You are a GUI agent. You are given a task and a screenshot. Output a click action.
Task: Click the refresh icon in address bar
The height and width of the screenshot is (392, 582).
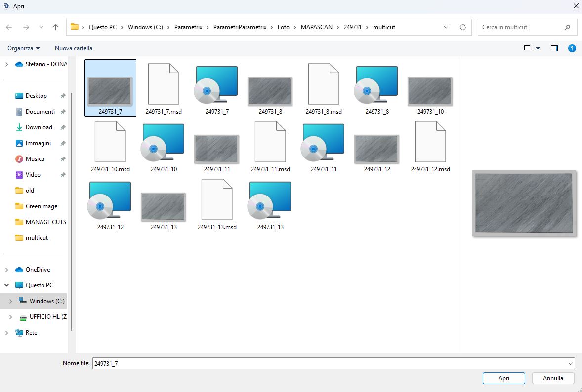point(463,27)
